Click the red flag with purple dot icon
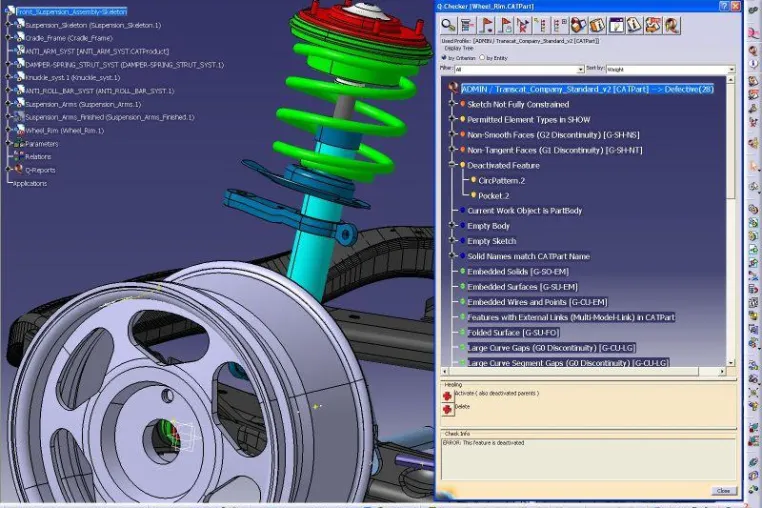Image resolution: width=762 pixels, height=508 pixels. click(486, 25)
